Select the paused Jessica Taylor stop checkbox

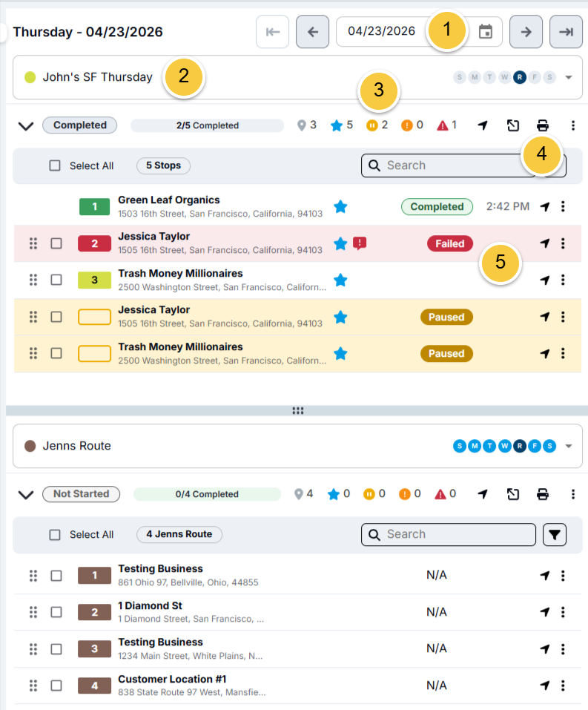[x=56, y=317]
